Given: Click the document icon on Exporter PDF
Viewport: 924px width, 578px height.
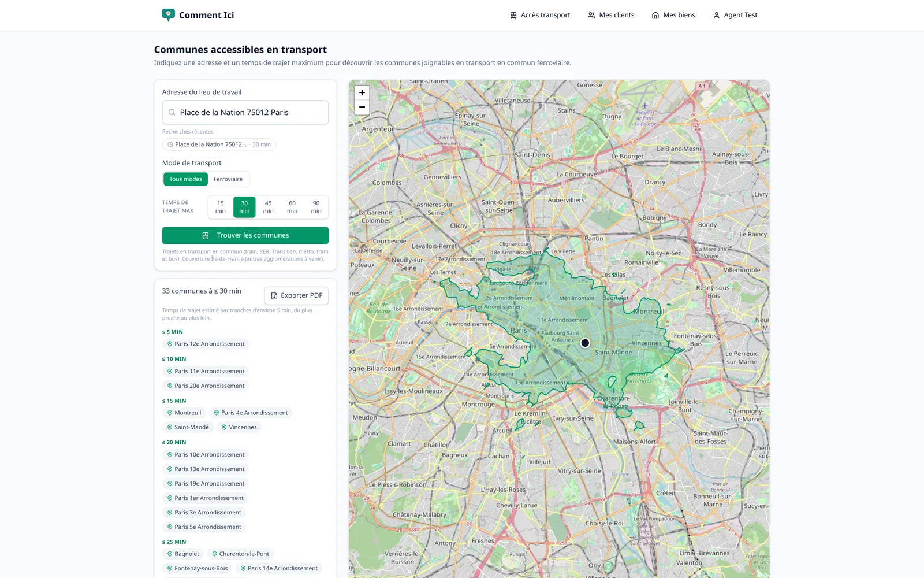Looking at the screenshot, I should 274,295.
